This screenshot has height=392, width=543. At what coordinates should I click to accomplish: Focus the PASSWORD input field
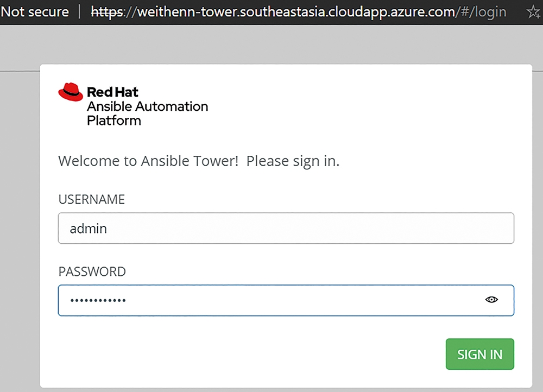coord(286,300)
